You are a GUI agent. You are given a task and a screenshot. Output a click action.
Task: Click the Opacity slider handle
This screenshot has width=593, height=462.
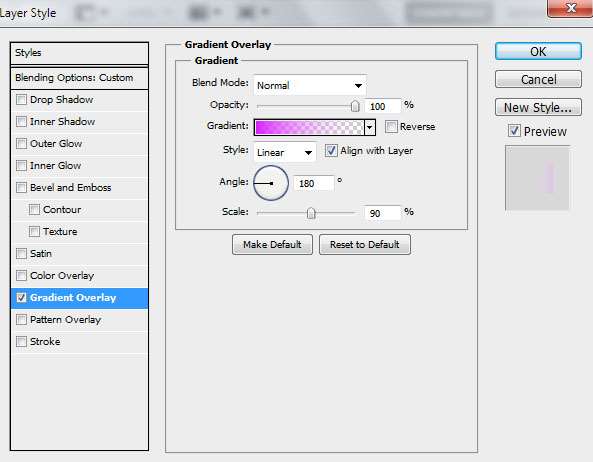(x=355, y=106)
